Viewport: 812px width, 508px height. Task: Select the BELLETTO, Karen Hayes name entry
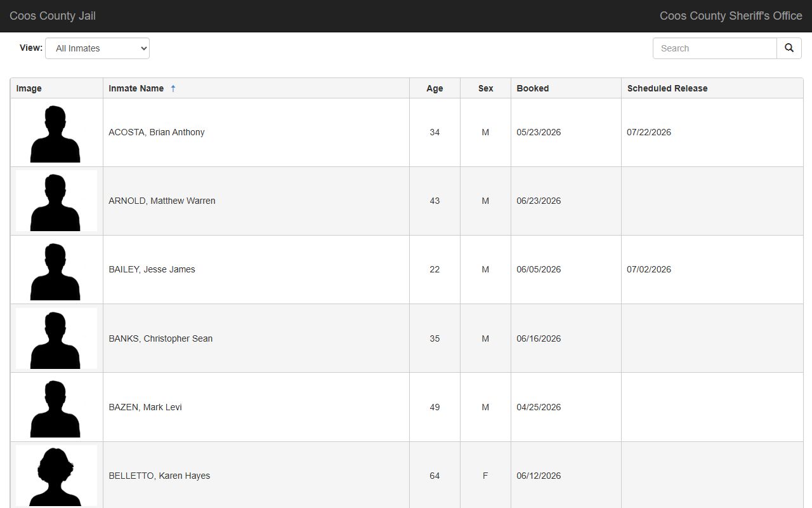click(x=159, y=476)
